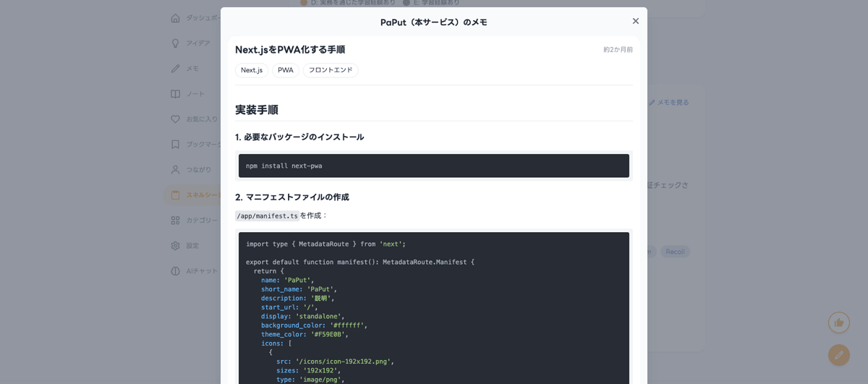Click the スキルシート clipboard icon
868x384 pixels.
pos(175,195)
